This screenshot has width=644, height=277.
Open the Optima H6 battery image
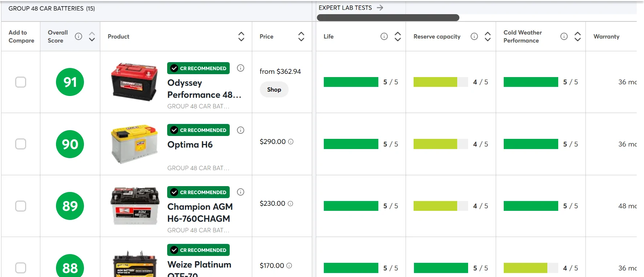tap(134, 144)
